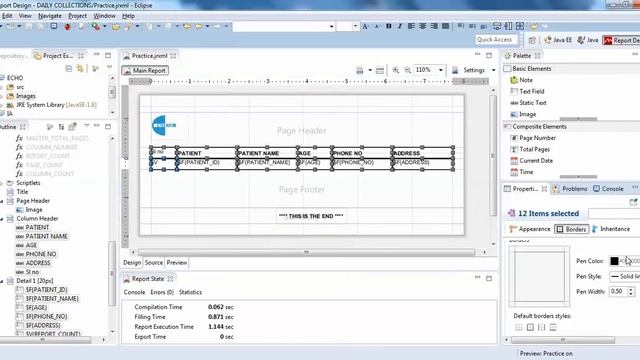The width and height of the screenshot is (640, 360).
Task: Collapse the Detail 1 outline node
Action: tap(2, 281)
